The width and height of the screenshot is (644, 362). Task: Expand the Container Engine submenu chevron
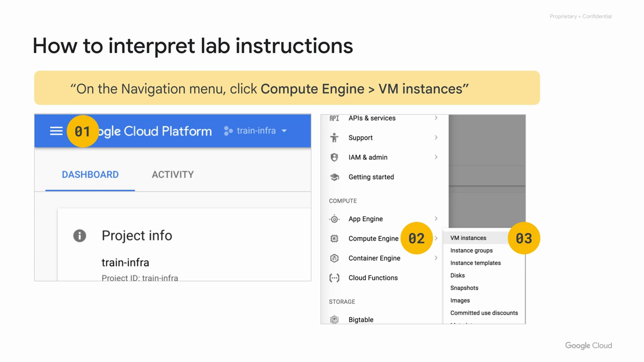click(436, 257)
